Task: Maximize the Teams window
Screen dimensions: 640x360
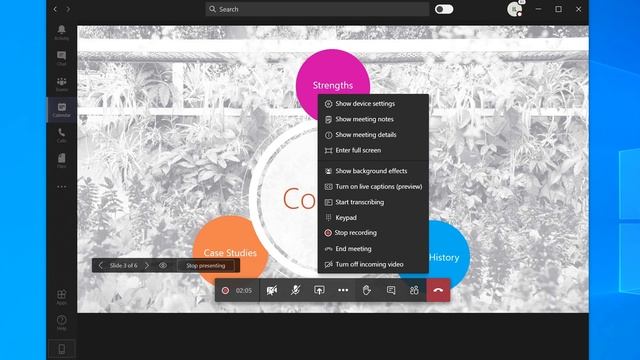Action: pyautogui.click(x=558, y=9)
